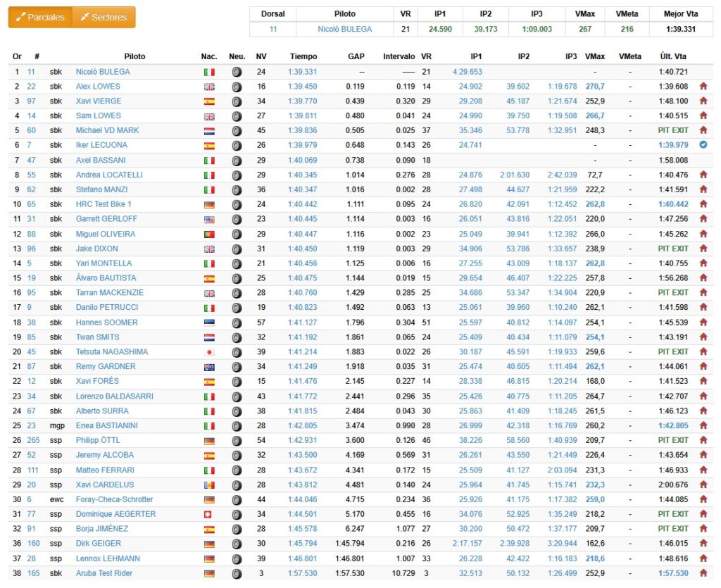Click the pit house icon on Danilo Petrucci's row
The height and width of the screenshot is (588, 721).
[x=703, y=308]
